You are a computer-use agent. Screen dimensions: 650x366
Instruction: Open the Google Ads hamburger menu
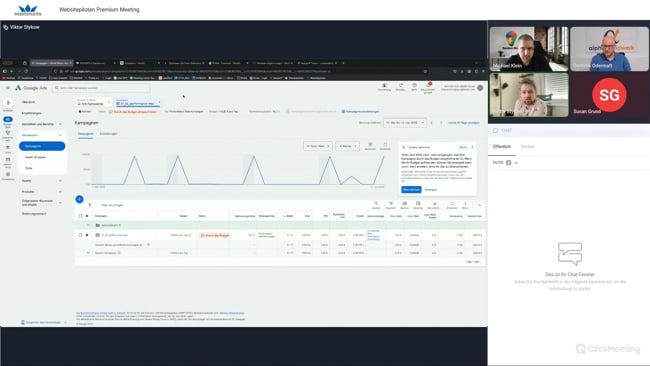(8, 88)
